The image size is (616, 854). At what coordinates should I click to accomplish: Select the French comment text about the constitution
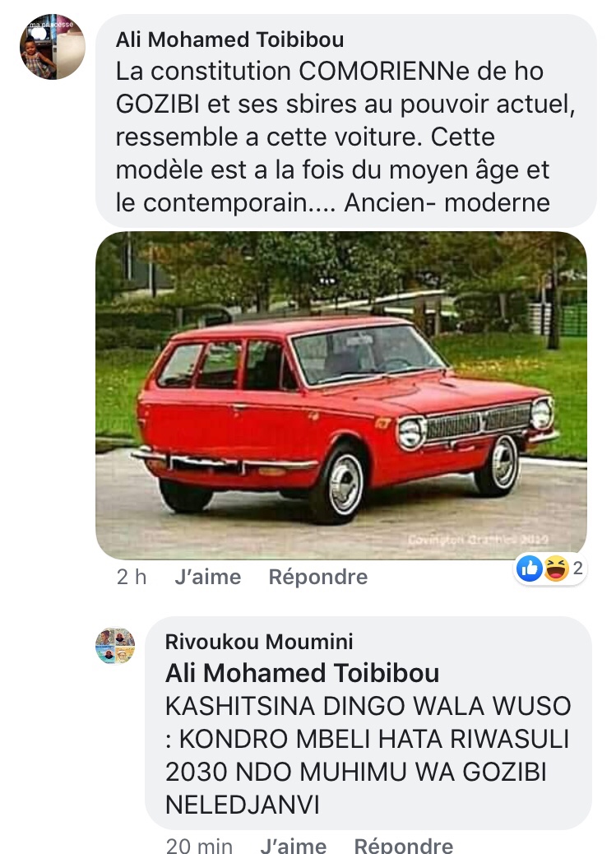345,137
